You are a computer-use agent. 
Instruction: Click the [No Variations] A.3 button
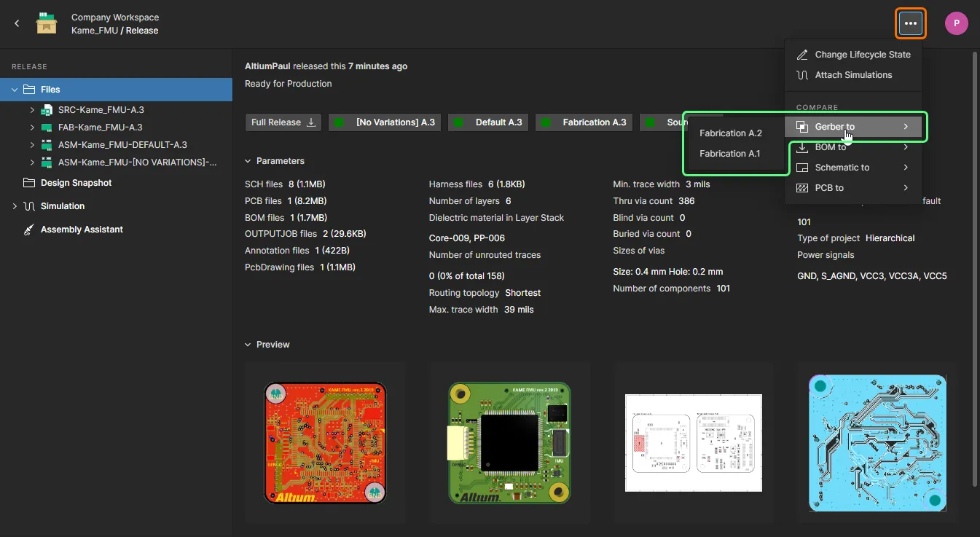click(385, 122)
